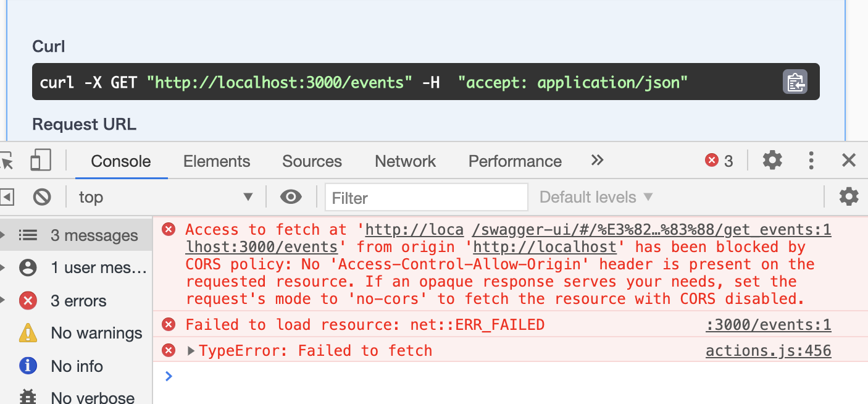
Task: Toggle the live expression eye icon
Action: pos(291,197)
